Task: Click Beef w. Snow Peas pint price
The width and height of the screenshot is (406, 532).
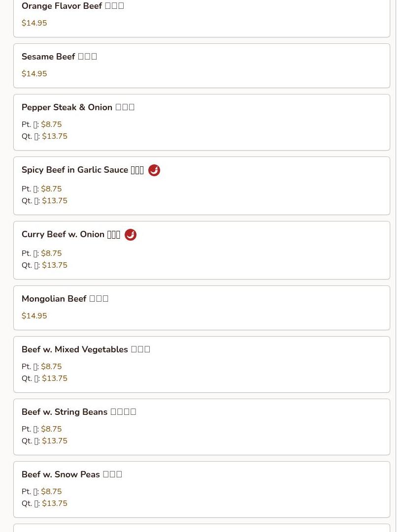Action: point(51,491)
